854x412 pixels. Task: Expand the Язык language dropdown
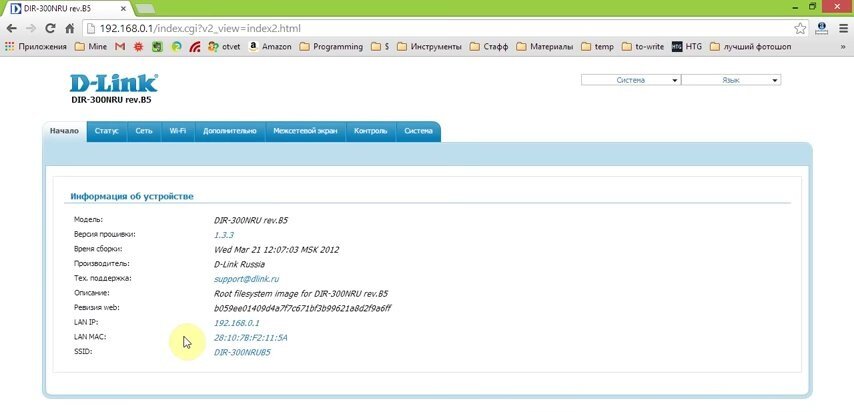731,80
